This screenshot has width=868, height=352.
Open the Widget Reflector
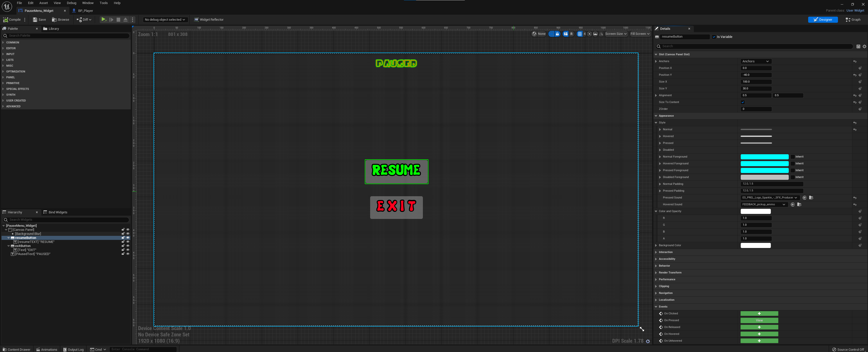click(x=209, y=19)
